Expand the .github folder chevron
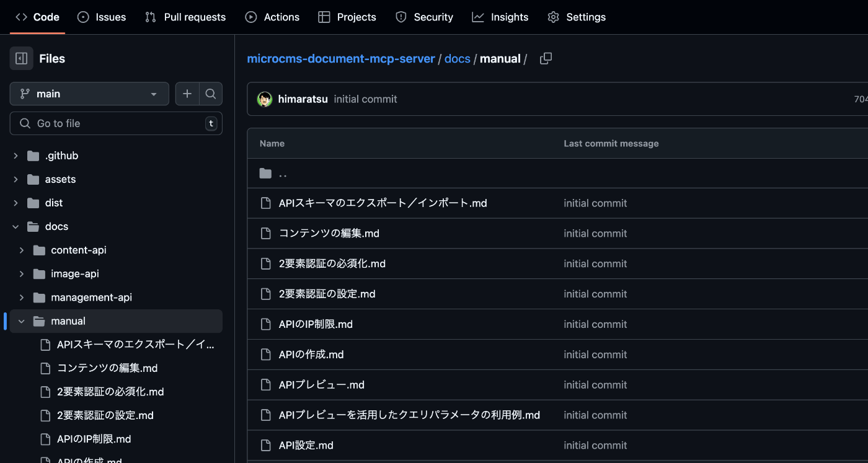The height and width of the screenshot is (463, 868). click(16, 156)
